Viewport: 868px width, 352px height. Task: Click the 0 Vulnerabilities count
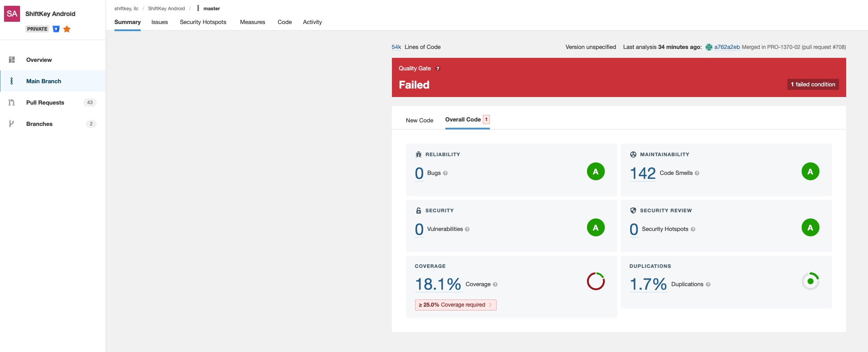pyautogui.click(x=419, y=229)
